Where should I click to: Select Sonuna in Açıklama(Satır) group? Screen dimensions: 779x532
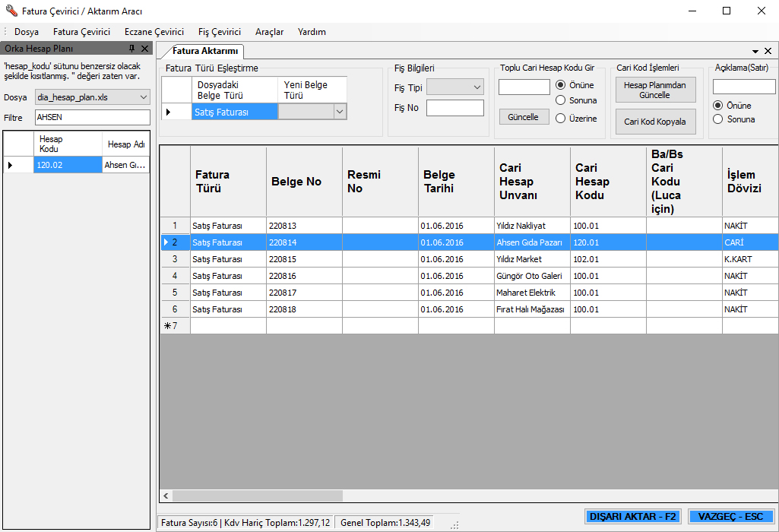click(x=718, y=119)
